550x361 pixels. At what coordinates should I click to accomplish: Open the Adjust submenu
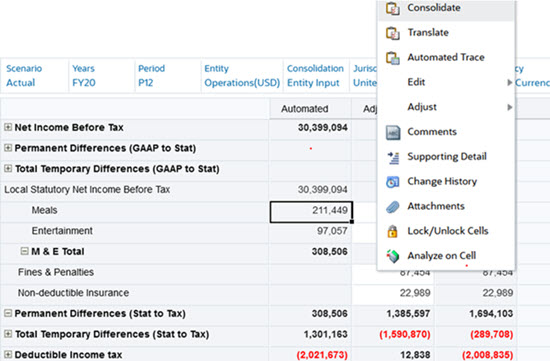[x=446, y=107]
